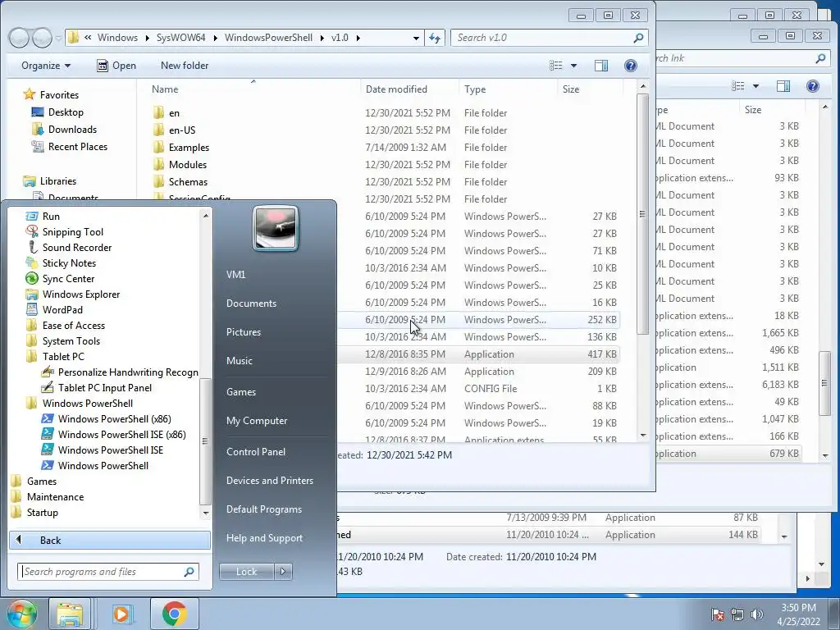Toggle preview pane in Ink window
Image resolution: width=840 pixels, height=630 pixels.
[x=783, y=86]
